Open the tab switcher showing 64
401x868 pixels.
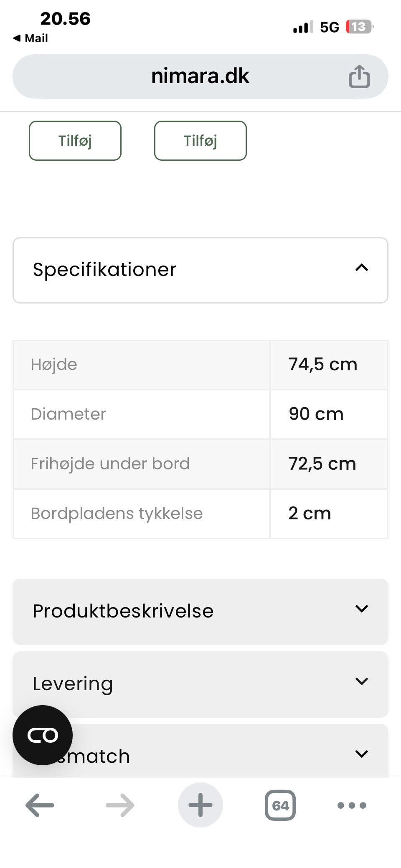[280, 805]
